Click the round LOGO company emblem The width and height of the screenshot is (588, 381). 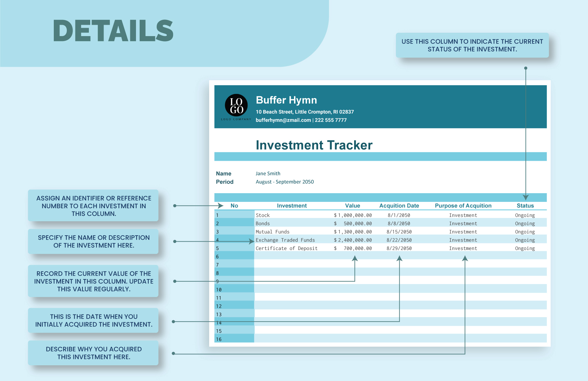(x=236, y=105)
